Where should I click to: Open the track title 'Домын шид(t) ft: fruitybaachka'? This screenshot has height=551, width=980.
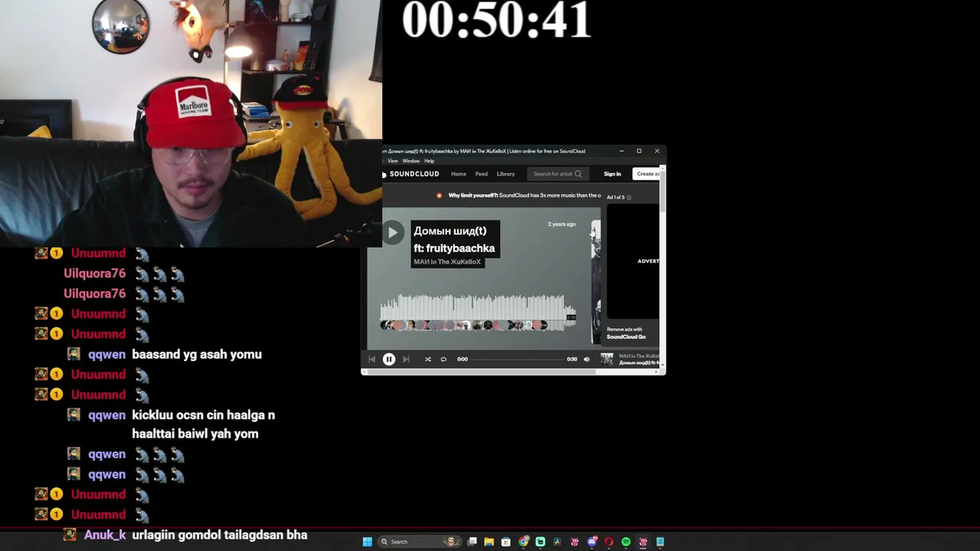tap(454, 240)
